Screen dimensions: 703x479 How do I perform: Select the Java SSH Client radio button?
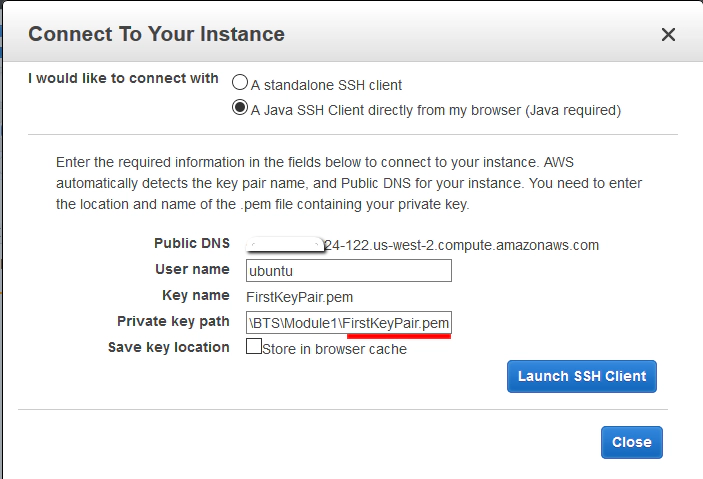coord(240,108)
